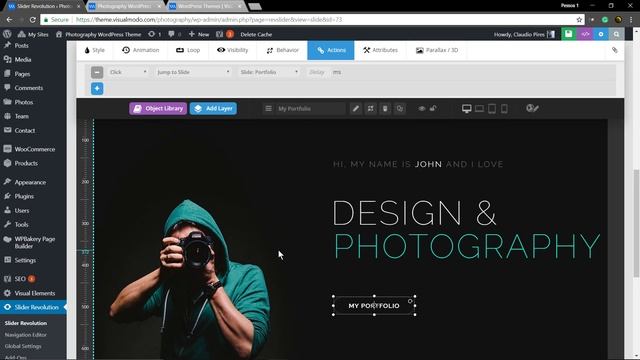Image resolution: width=640 pixels, height=360 pixels.
Task: Open the blue slider settings gear icon
Action: [x=601, y=34]
